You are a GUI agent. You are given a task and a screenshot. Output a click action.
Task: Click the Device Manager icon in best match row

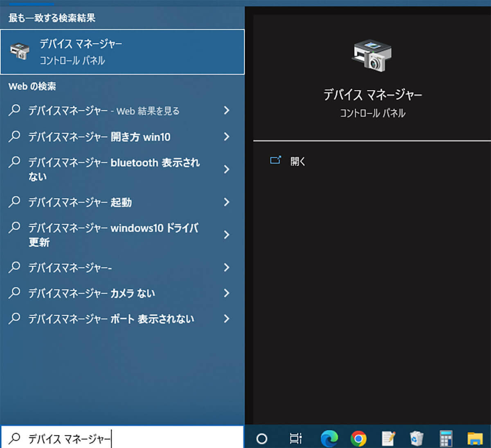coord(20,52)
